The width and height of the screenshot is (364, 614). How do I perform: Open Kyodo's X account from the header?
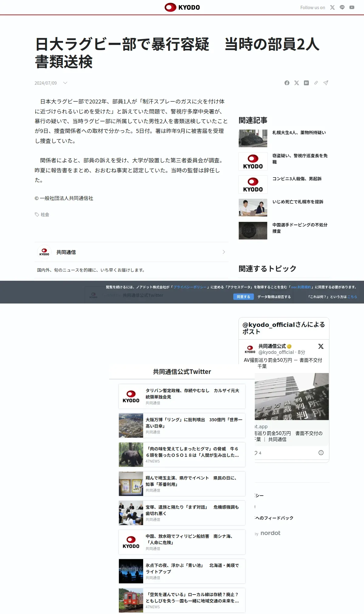coord(332,8)
